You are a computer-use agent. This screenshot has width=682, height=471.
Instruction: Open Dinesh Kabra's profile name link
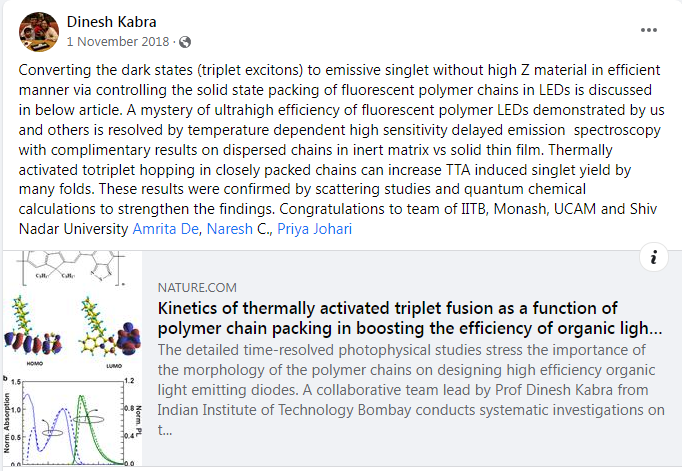113,22
